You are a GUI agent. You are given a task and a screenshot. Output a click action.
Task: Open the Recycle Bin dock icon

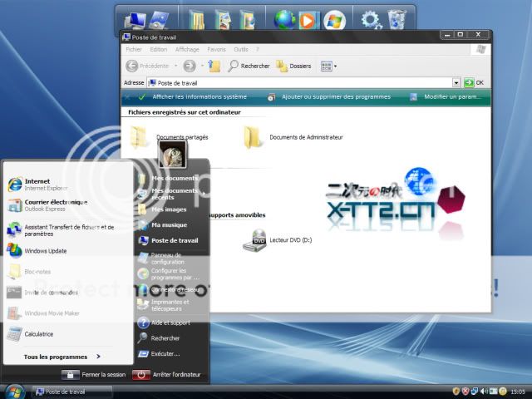coord(397,18)
